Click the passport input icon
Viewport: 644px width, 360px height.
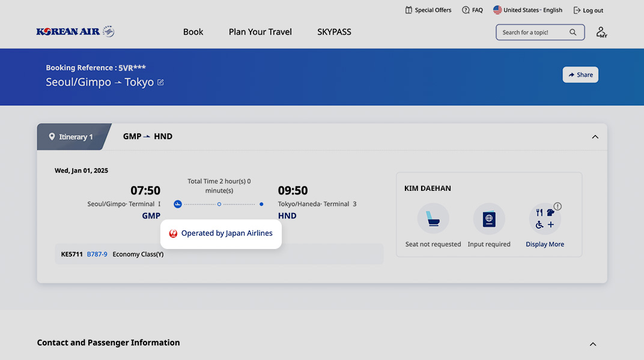pos(489,218)
